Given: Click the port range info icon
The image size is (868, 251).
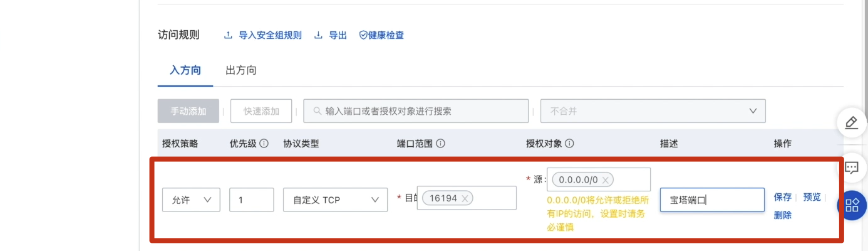Looking at the screenshot, I should 440,144.
